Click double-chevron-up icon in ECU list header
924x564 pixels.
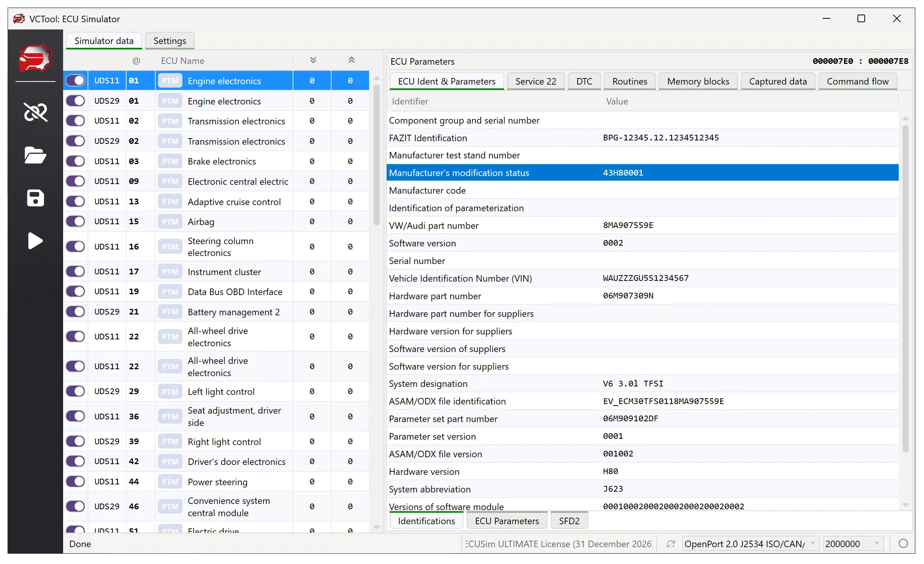351,60
